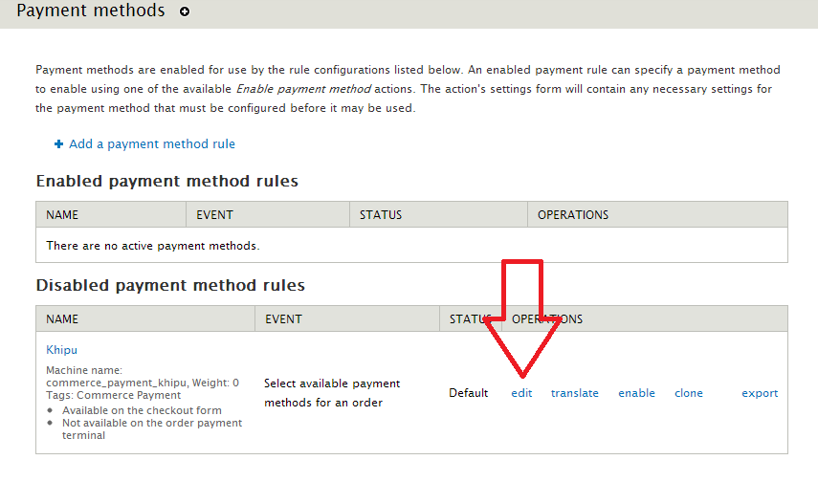Click the NAME header in disabled rules table
Image resolution: width=818 pixels, height=504 pixels.
(x=62, y=319)
